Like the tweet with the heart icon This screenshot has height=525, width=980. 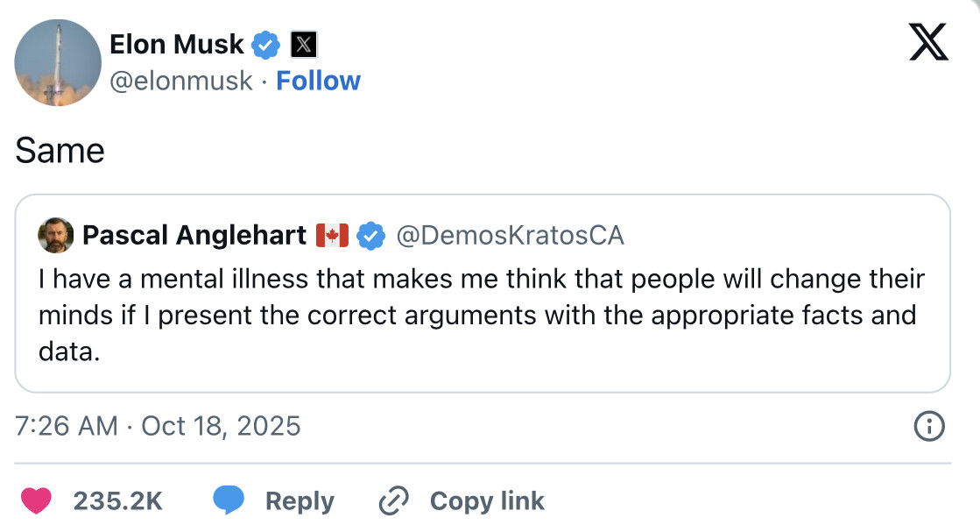point(36,500)
